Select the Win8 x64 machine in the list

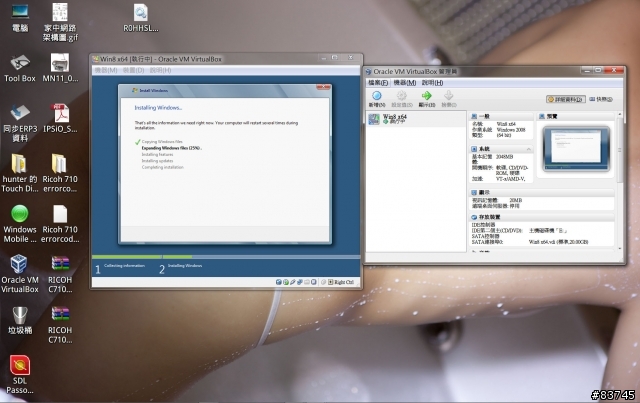coord(416,119)
